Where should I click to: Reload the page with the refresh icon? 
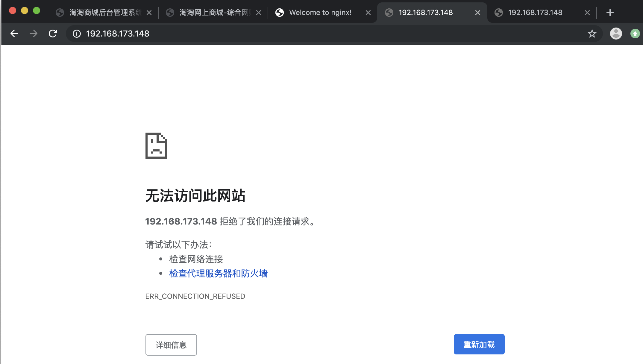tap(53, 34)
